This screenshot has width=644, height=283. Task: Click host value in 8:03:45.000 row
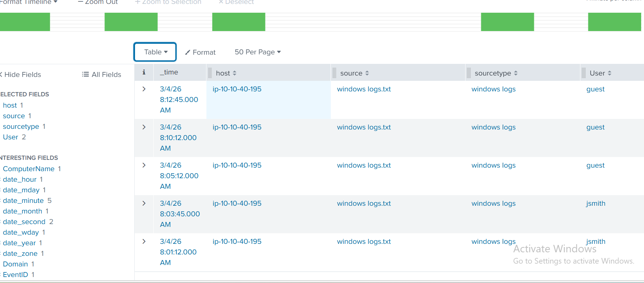[237, 203]
